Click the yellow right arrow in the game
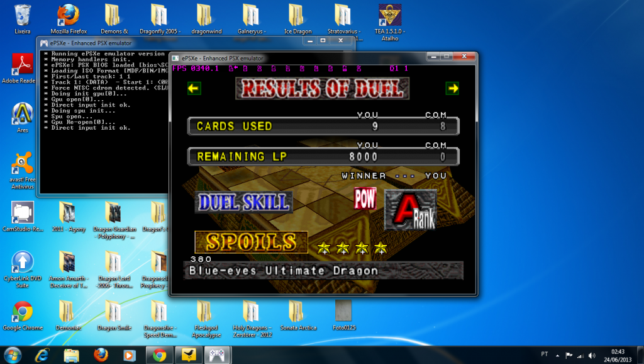Image resolution: width=644 pixels, height=364 pixels. pyautogui.click(x=452, y=88)
